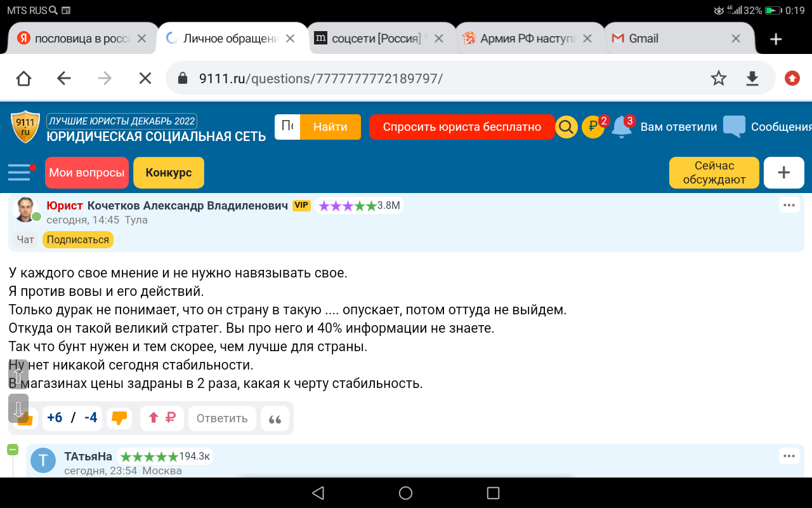The height and width of the screenshot is (508, 812).
Task: Subscribe with the Подписаться button
Action: [x=77, y=240]
